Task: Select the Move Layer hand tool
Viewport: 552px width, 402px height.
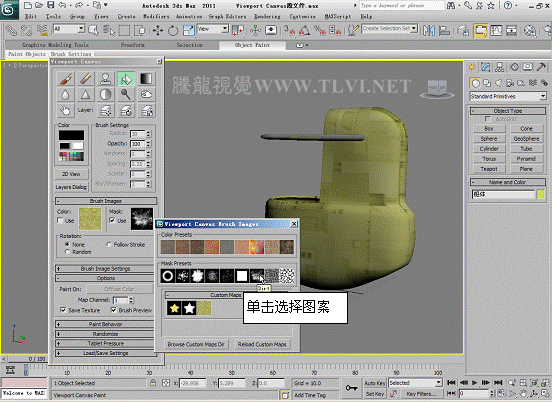Action: 65,110
